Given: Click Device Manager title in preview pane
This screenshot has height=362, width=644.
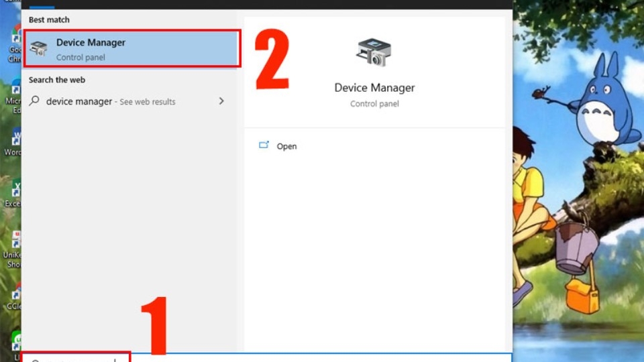Looking at the screenshot, I should 374,88.
